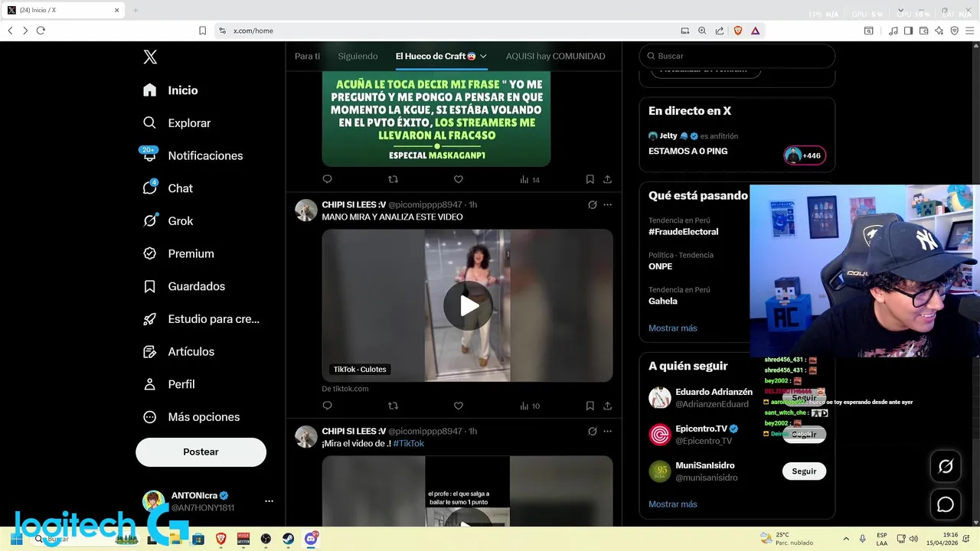The height and width of the screenshot is (551, 980).
Task: Open Artículos in the sidebar
Action: tap(178, 352)
